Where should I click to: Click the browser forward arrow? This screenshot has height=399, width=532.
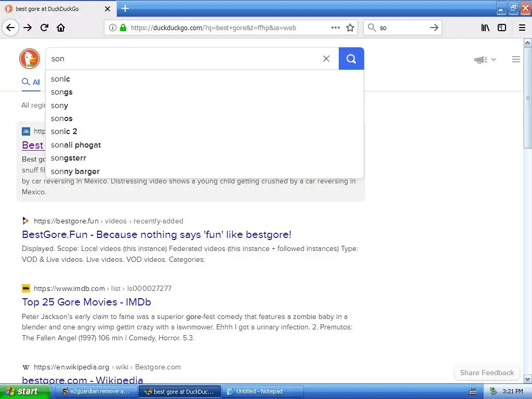click(28, 28)
